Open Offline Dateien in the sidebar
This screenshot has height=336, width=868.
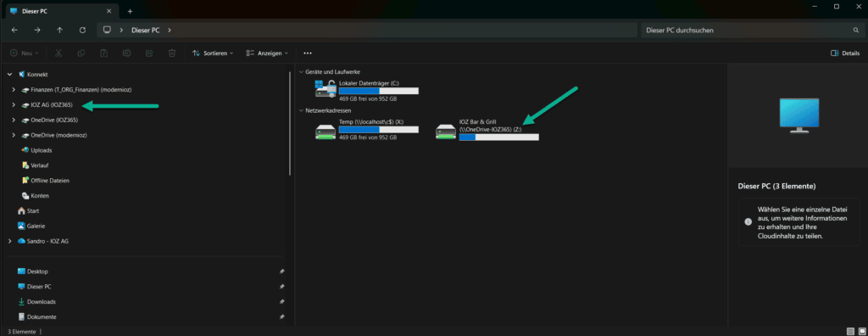[x=46, y=180]
